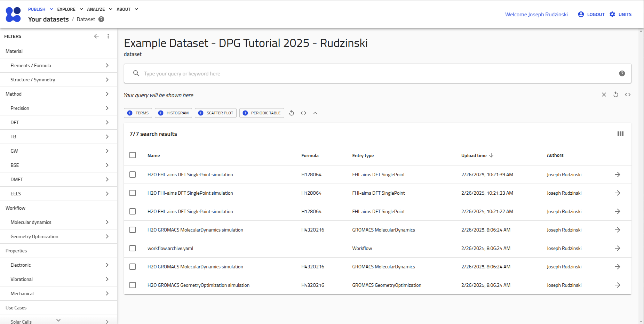Open the ANALYZE menu

click(x=100, y=9)
